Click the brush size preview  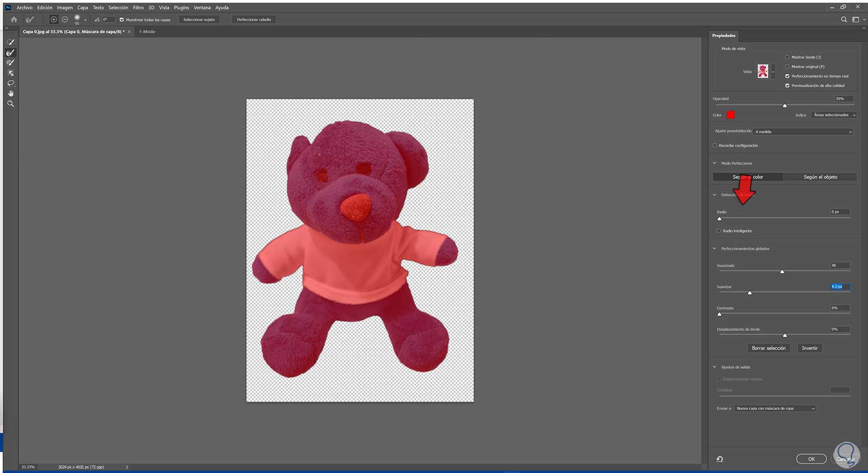coord(77,19)
